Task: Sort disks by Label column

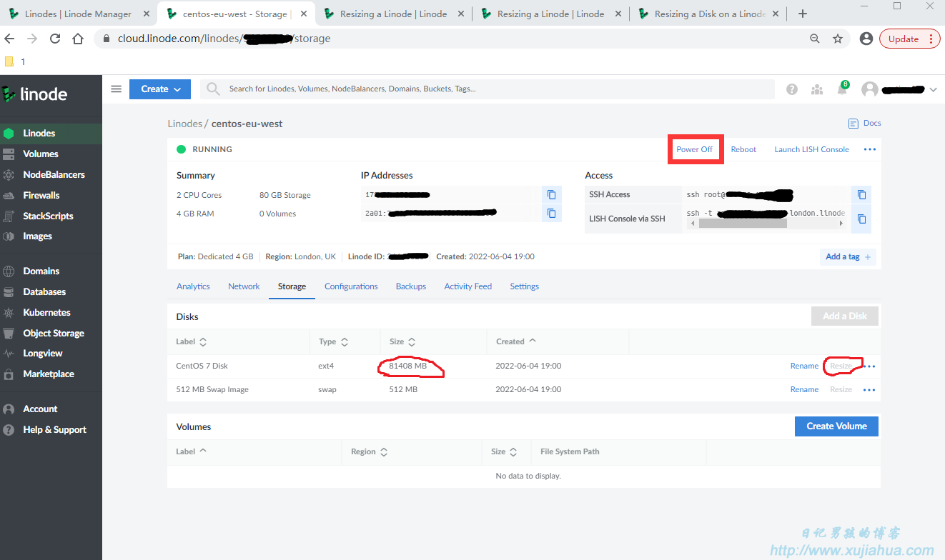Action: [x=192, y=342]
